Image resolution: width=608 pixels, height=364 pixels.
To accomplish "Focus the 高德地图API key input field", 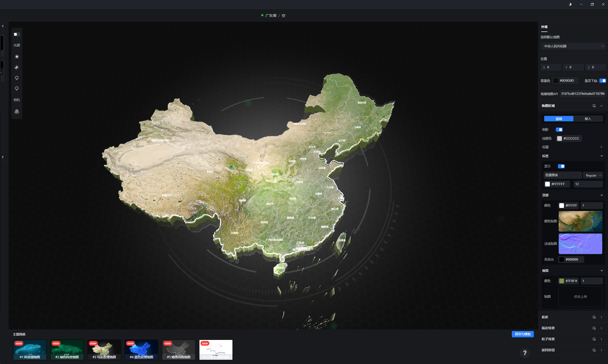I will pyautogui.click(x=583, y=94).
